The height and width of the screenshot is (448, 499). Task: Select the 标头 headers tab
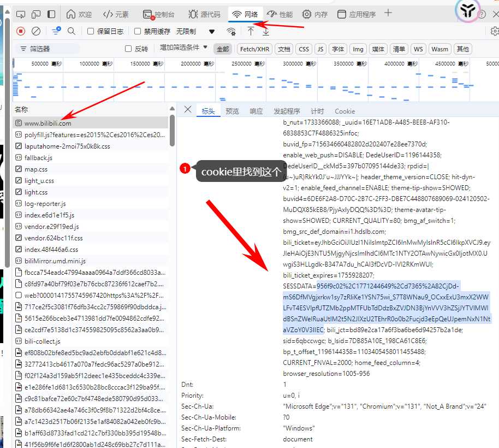coord(208,111)
